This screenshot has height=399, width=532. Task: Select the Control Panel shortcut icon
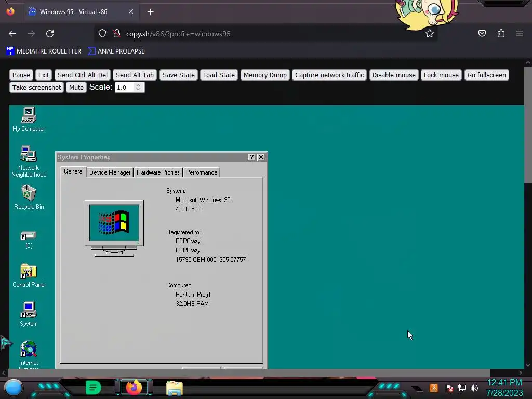(x=29, y=275)
